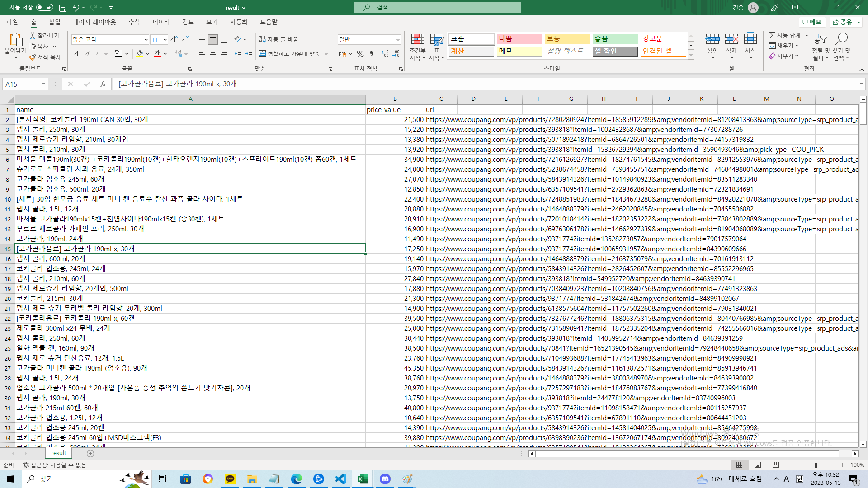Click the Delete cells (삭제) icon

click(x=731, y=39)
